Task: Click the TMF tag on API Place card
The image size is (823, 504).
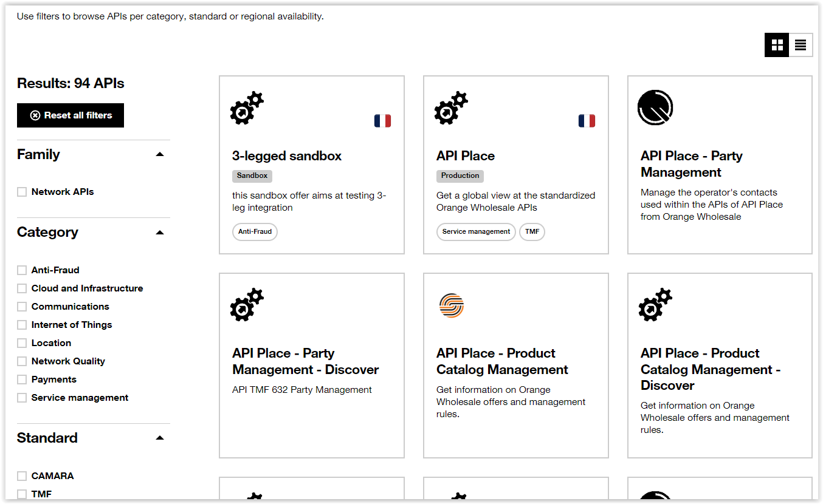Action: [532, 232]
